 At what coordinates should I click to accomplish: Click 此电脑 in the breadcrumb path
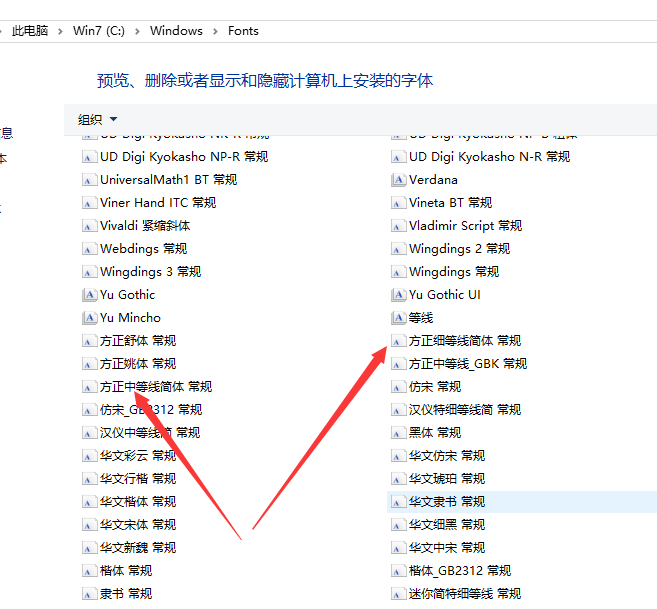tap(32, 31)
